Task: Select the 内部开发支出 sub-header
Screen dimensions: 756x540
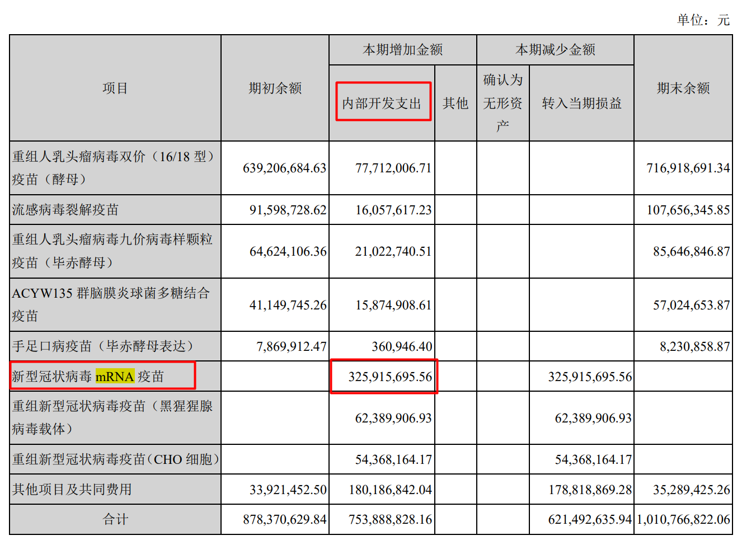Action: [382, 103]
